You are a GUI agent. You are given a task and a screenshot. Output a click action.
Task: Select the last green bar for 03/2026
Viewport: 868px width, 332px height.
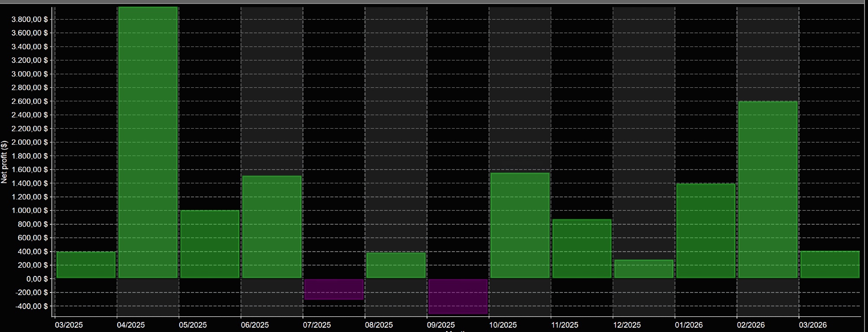[829, 264]
